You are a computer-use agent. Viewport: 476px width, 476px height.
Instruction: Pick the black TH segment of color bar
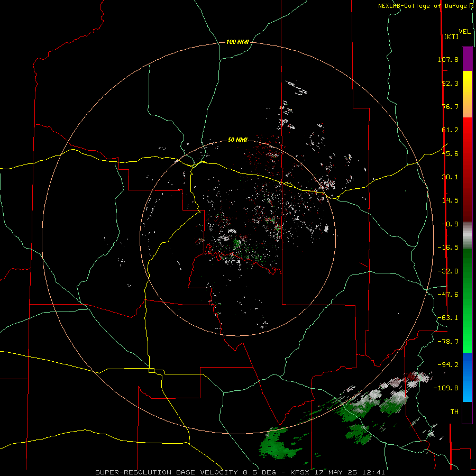point(467,412)
